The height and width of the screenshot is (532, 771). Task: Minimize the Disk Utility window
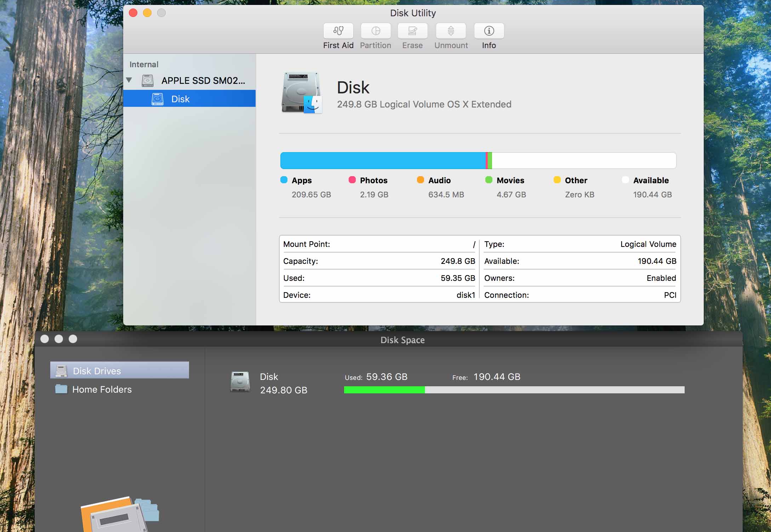tap(147, 13)
